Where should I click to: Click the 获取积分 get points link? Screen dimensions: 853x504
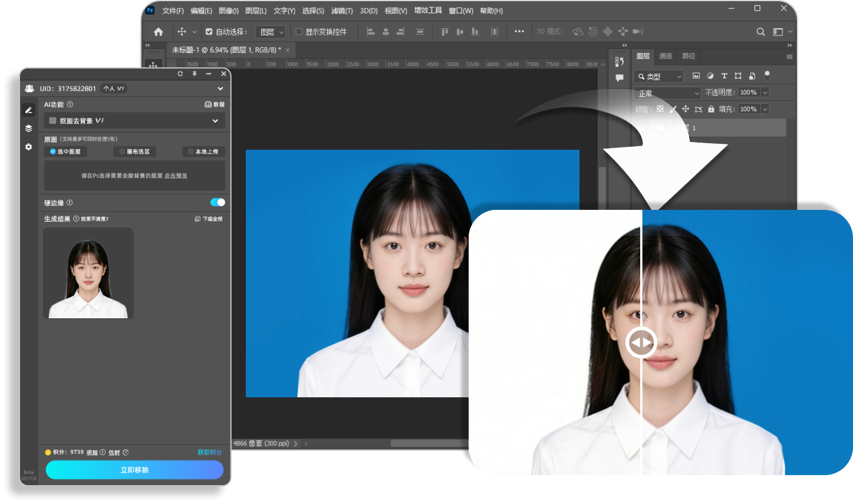tap(209, 452)
